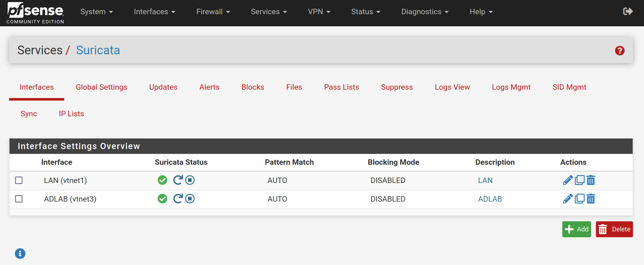This screenshot has width=644, height=265.
Task: Click DISABLED blocking mode in ADLAB row
Action: (x=388, y=199)
